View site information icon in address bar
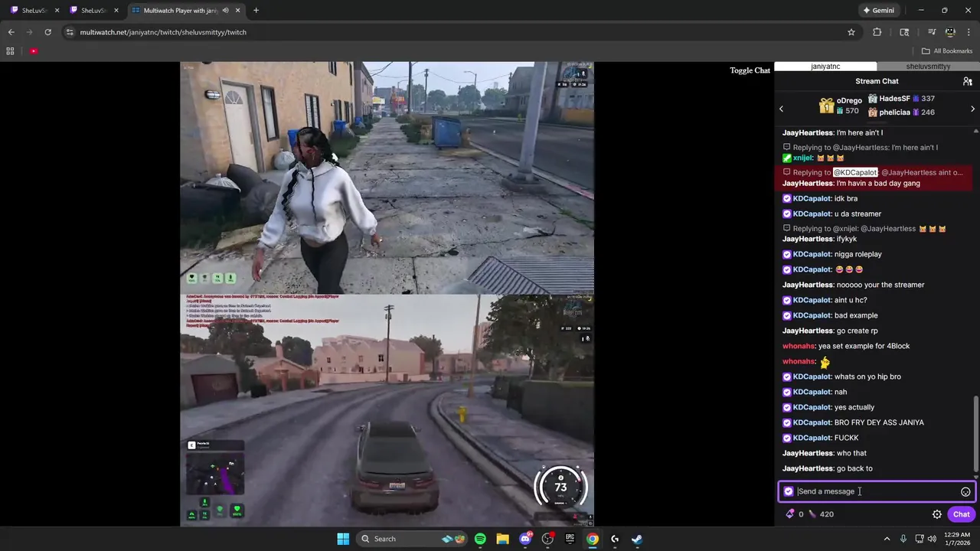 point(70,32)
